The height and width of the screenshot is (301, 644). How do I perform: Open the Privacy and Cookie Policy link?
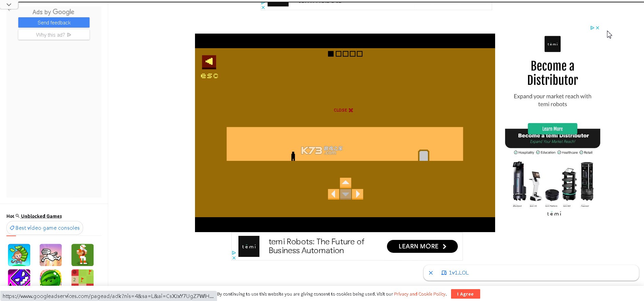(x=420, y=294)
